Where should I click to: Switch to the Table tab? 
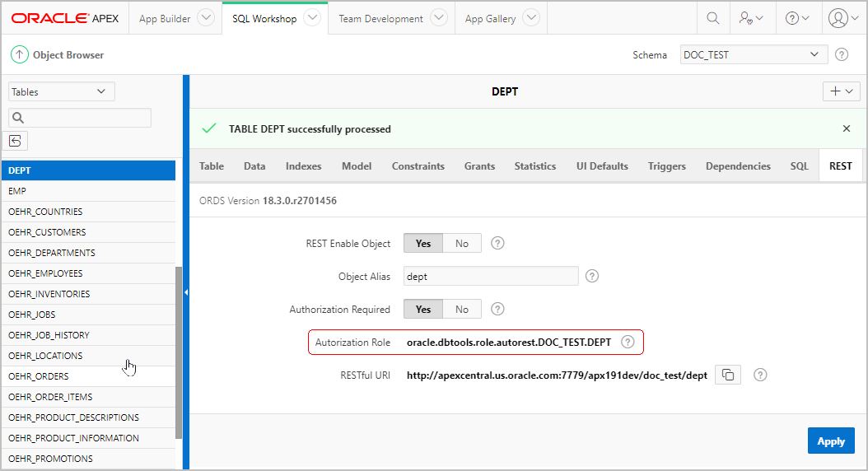pos(212,166)
